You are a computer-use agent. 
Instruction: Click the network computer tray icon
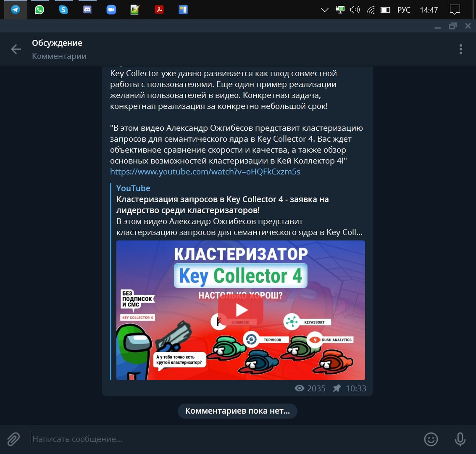[340, 10]
